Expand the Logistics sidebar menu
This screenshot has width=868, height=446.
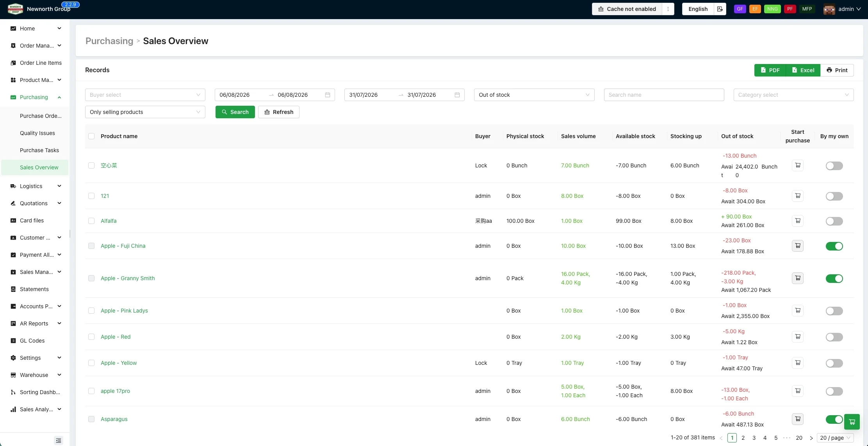[36, 186]
